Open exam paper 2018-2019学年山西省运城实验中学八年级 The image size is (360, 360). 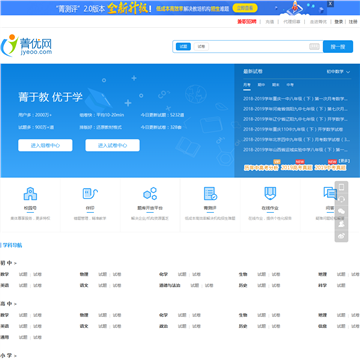(295, 150)
